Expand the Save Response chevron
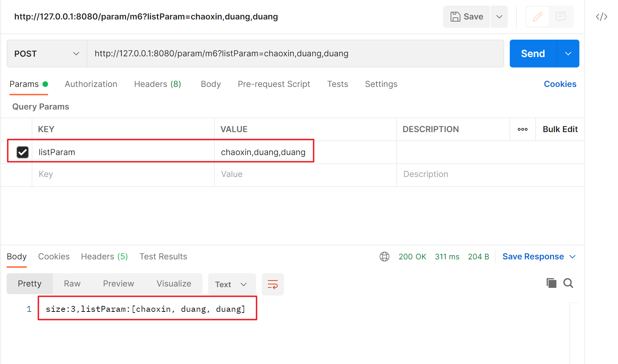 572,257
